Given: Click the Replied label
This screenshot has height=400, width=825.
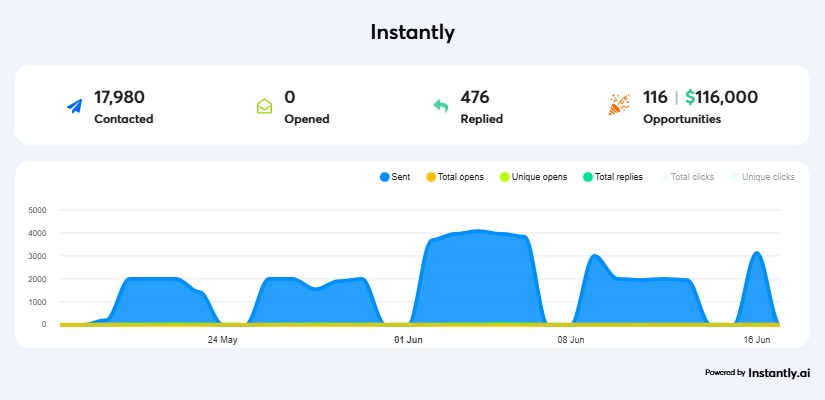Looking at the screenshot, I should pos(481,119).
